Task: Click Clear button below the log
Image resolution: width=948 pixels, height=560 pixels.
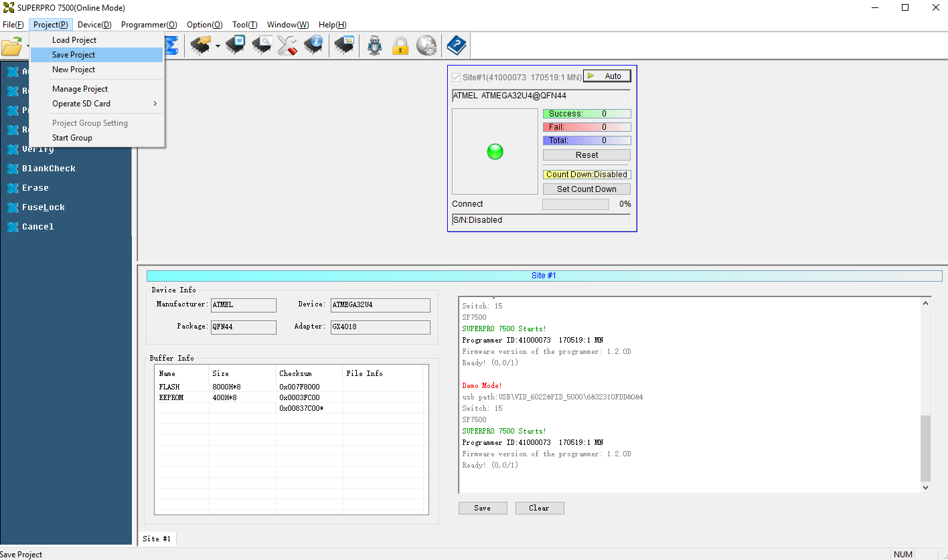Action: (x=539, y=508)
